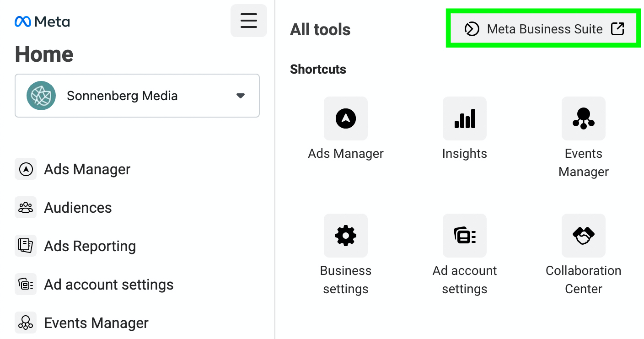Open the Events Manager shortcut tile
This screenshot has height=339, width=644.
(x=584, y=118)
